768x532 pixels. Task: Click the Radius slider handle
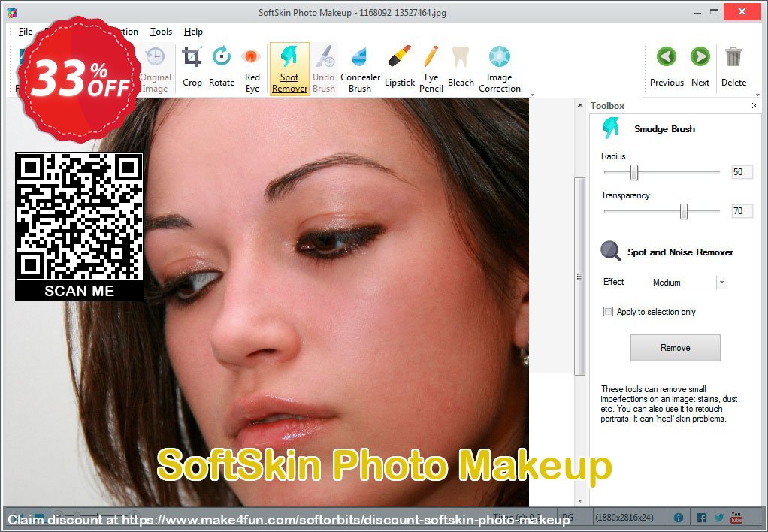point(634,172)
